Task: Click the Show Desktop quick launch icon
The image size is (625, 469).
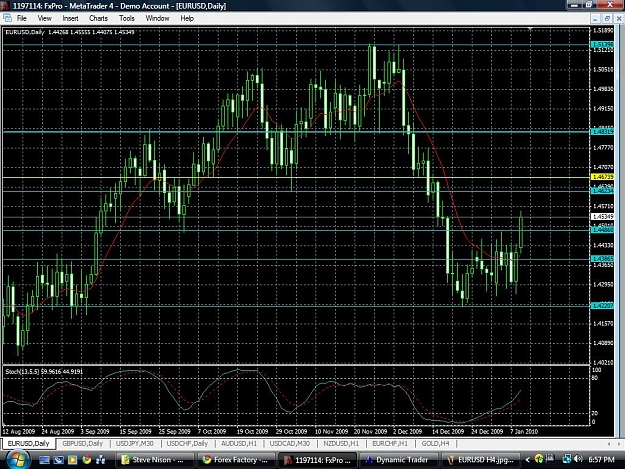Action: point(44,460)
